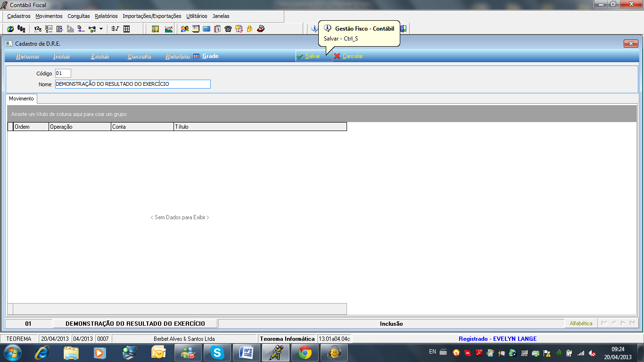Click the colored nodes diagram icon
644x362 pixels.
(x=91, y=29)
